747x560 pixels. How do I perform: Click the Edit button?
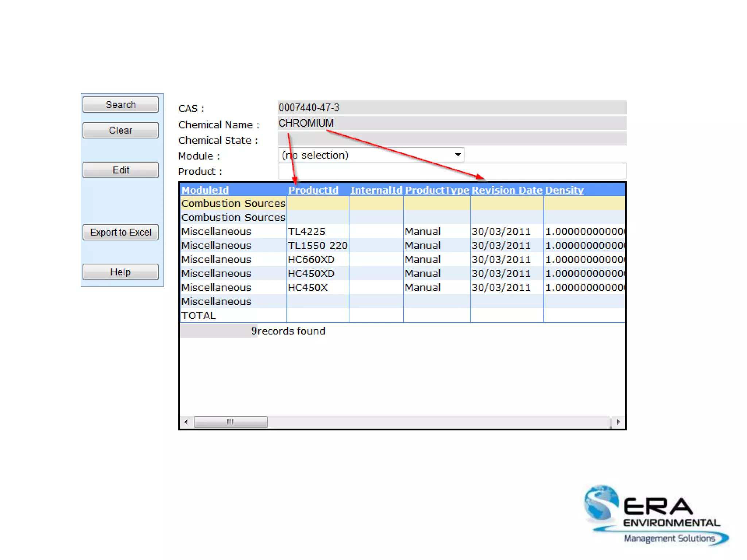click(120, 170)
